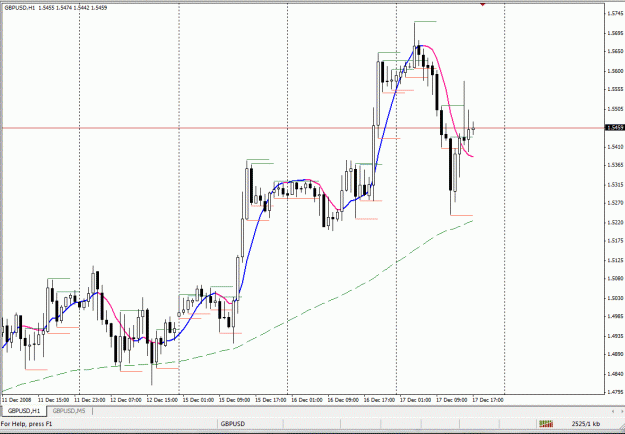625x434 pixels.
Task: Click the 1.5080 price scale label
Action: [x=615, y=279]
